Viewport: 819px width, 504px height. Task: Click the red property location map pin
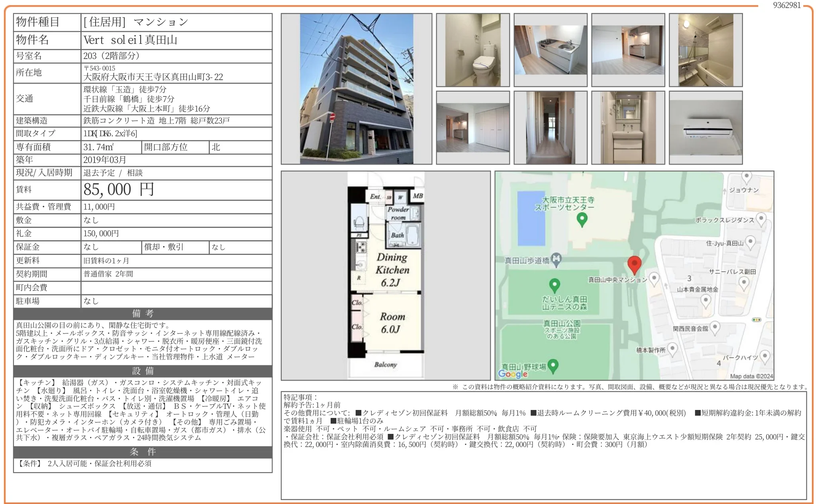634,265
